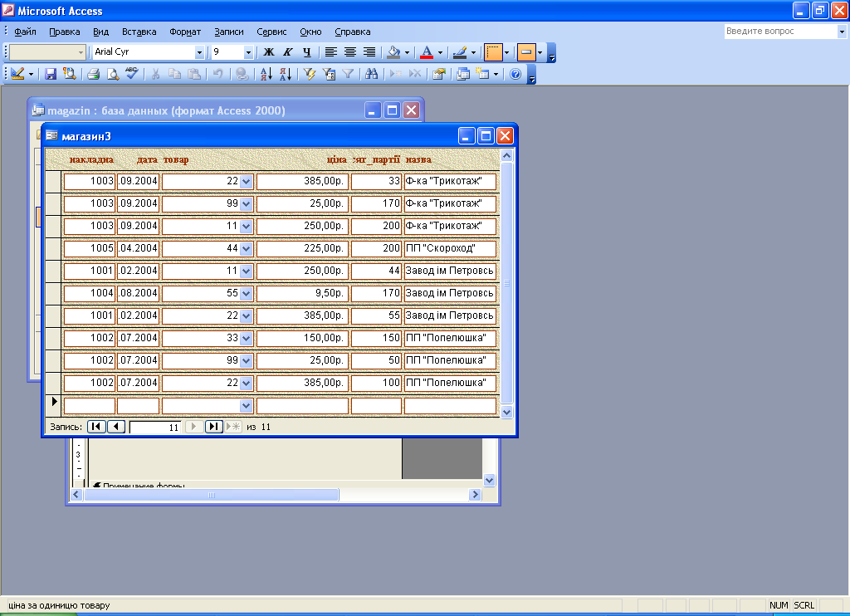The image size is (850, 616).
Task: Open the Properties icon
Action: (x=439, y=74)
